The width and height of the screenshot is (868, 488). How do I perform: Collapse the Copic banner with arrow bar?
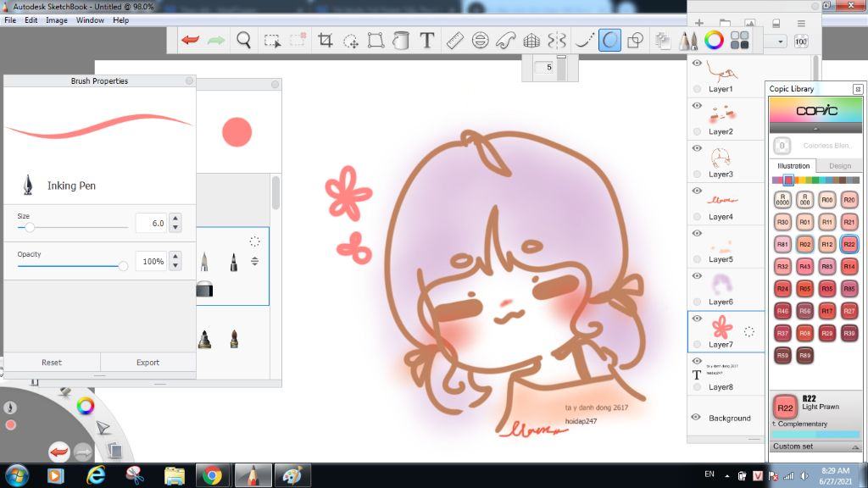815,129
